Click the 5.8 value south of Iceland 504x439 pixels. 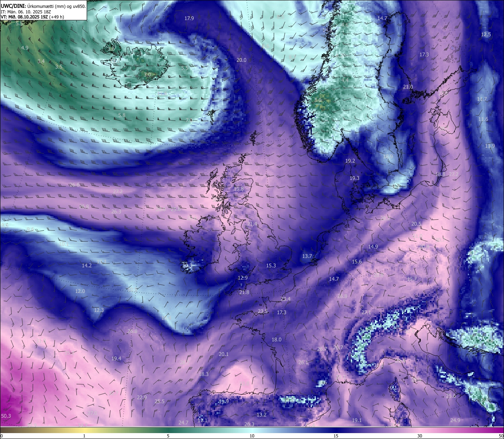pyautogui.click(x=122, y=115)
